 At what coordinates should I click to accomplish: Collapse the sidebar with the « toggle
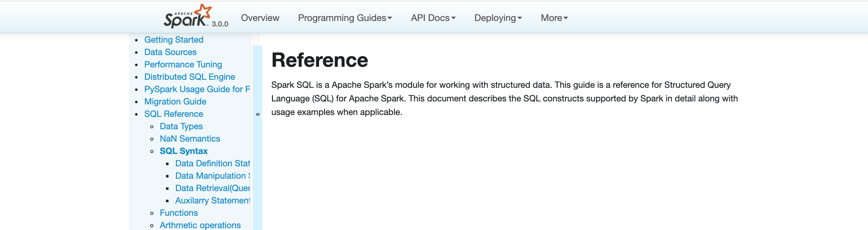[x=257, y=114]
